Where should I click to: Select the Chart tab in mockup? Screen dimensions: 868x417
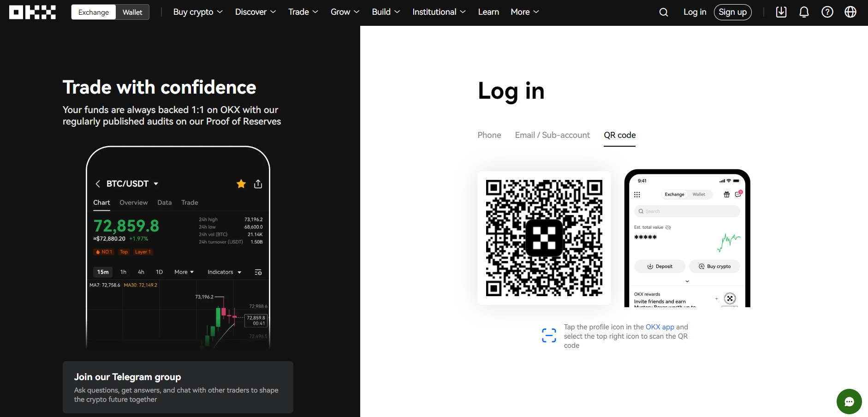click(x=101, y=203)
